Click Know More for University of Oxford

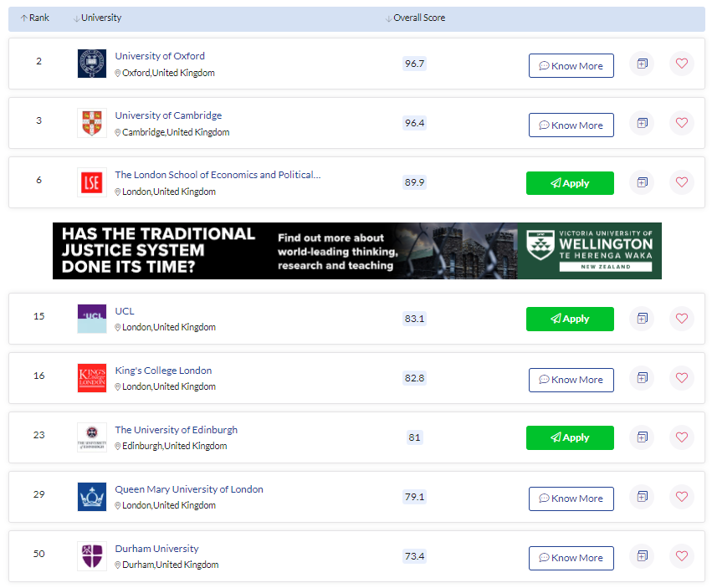(x=571, y=66)
